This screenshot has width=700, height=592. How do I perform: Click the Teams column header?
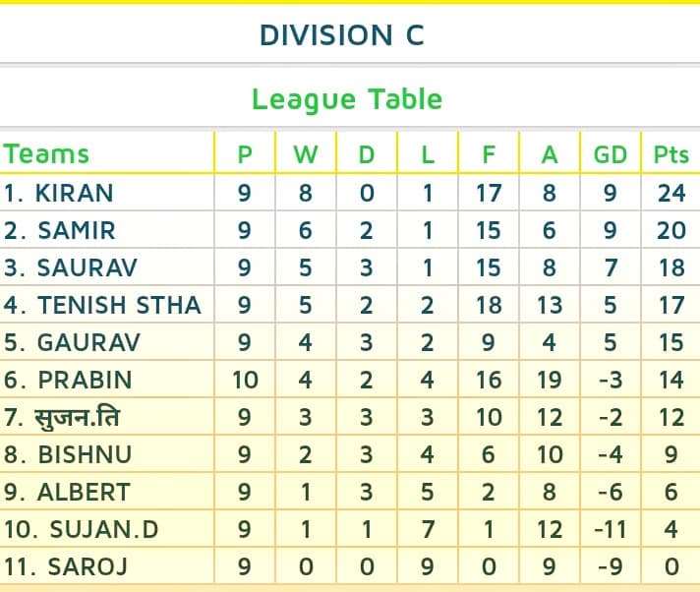point(46,154)
